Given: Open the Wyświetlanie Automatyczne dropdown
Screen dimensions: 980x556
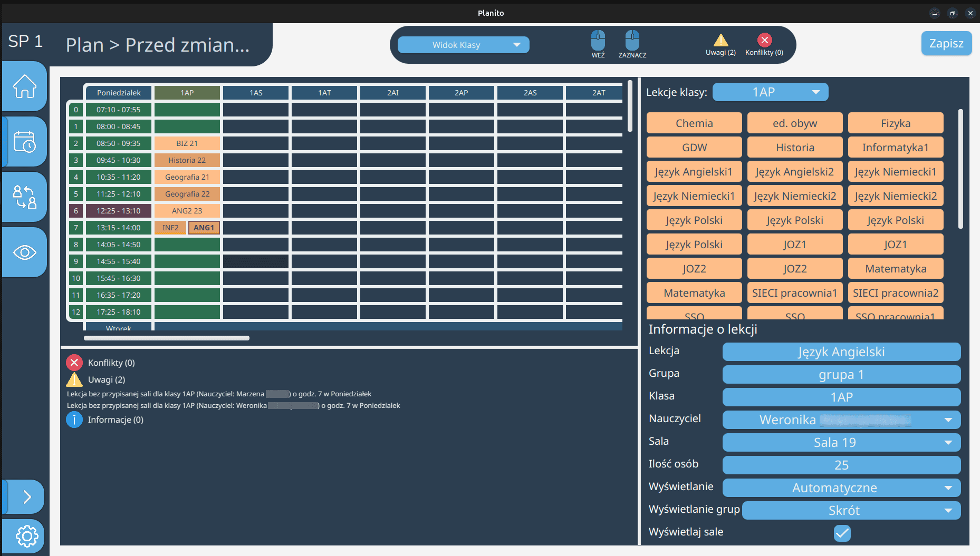Looking at the screenshot, I should point(842,488).
